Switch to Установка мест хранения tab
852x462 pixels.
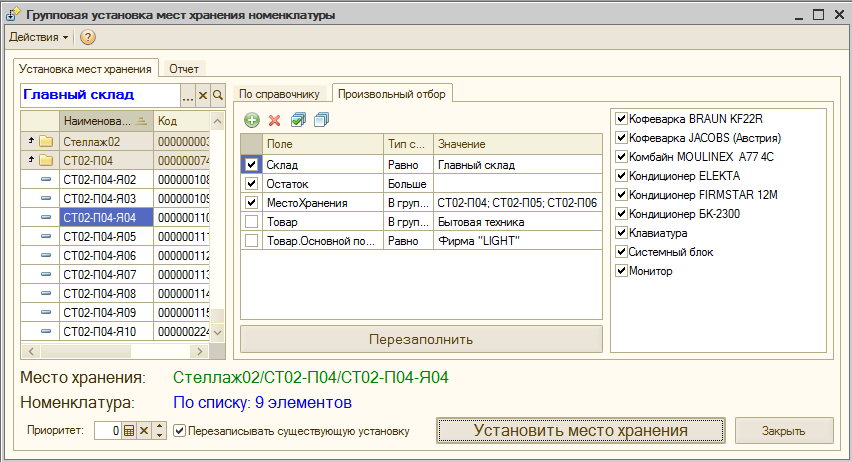tap(85, 69)
